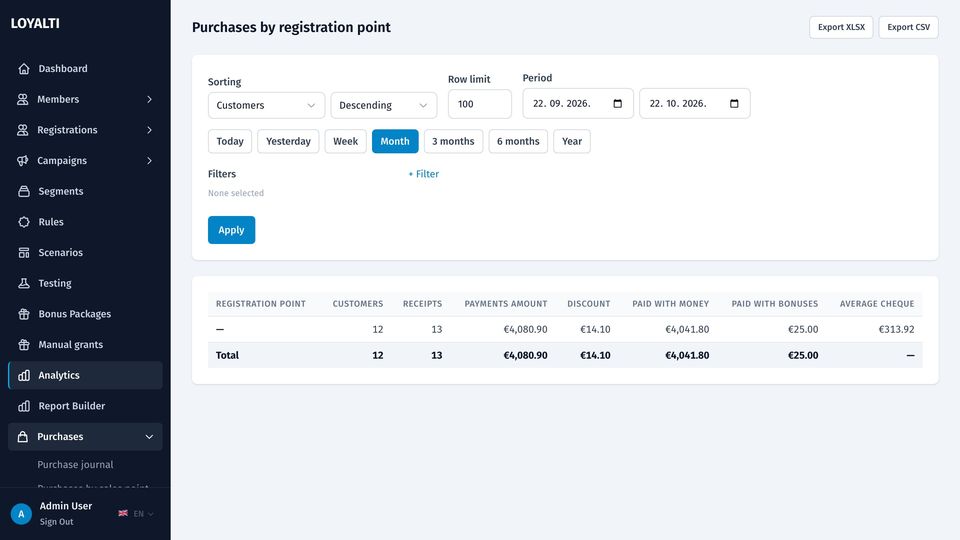Click the Manual grants gift icon
The height and width of the screenshot is (540, 960).
(24, 344)
